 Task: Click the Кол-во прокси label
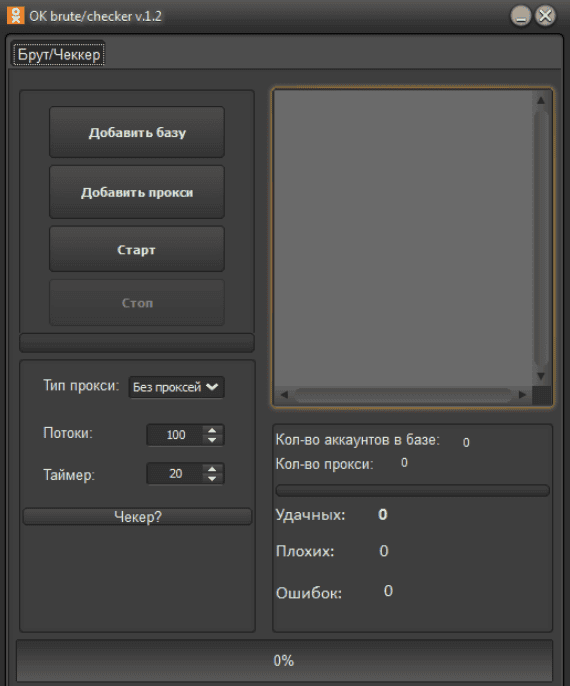(x=324, y=464)
